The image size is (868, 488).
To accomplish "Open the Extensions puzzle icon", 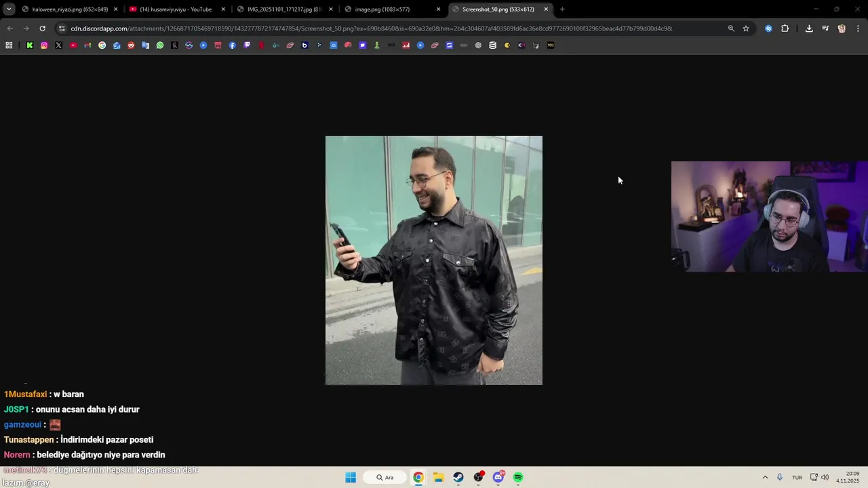I will click(x=785, y=28).
